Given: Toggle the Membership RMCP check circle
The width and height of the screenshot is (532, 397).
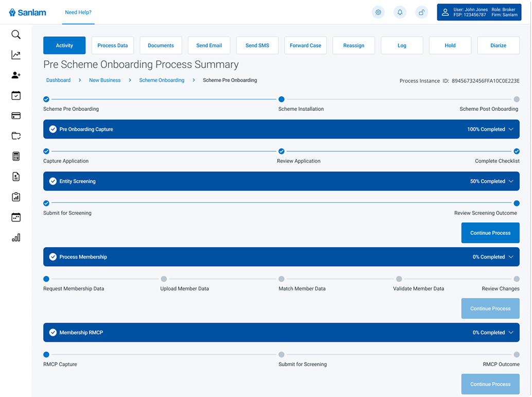Looking at the screenshot, I should coord(52,333).
